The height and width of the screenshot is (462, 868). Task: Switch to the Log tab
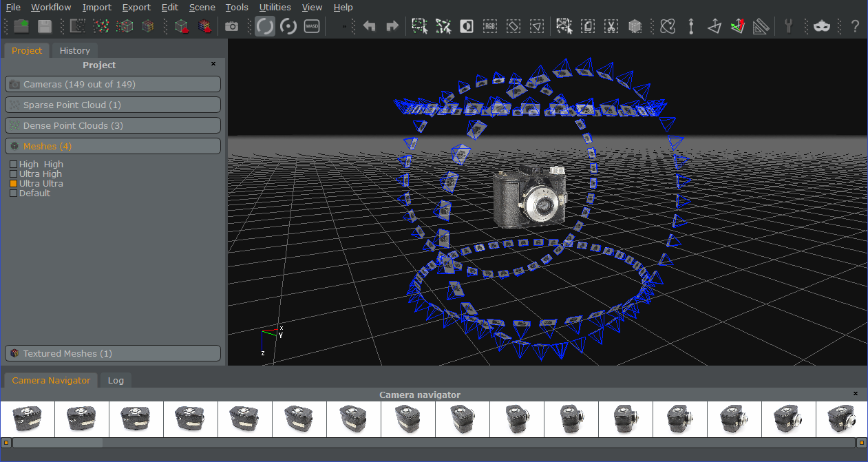(x=116, y=380)
